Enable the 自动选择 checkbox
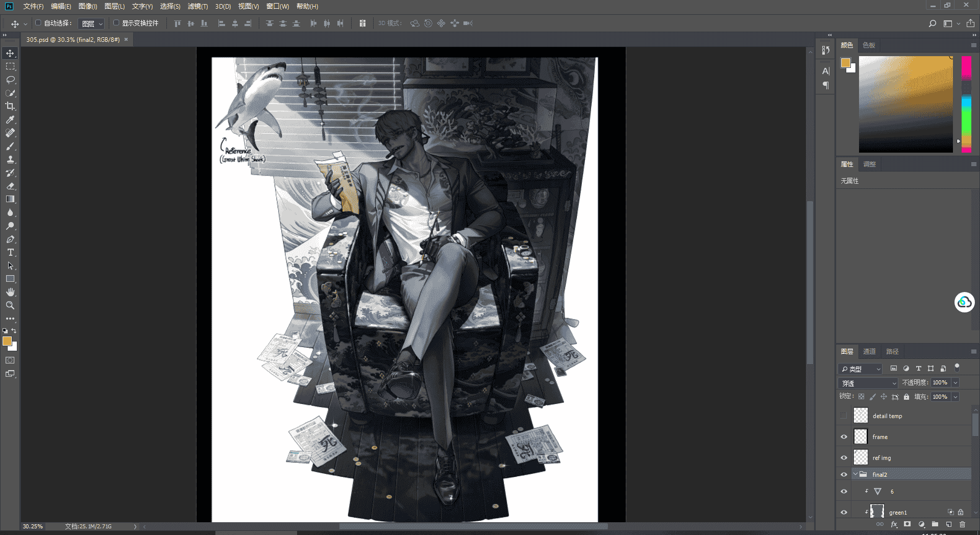 click(38, 23)
